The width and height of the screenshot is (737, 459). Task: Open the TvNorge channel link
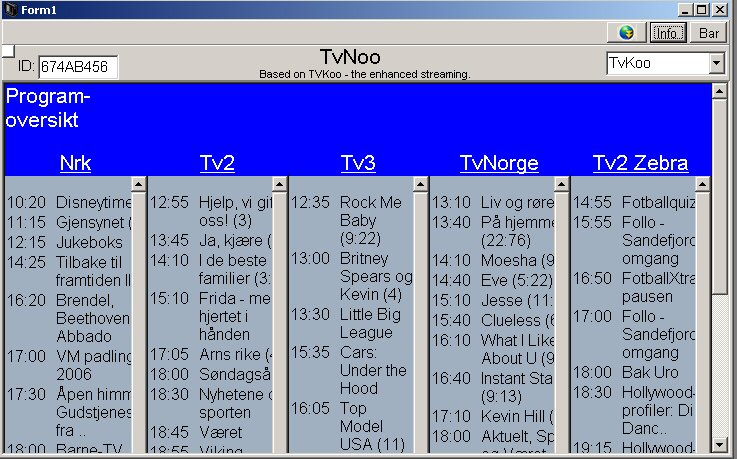pos(499,163)
